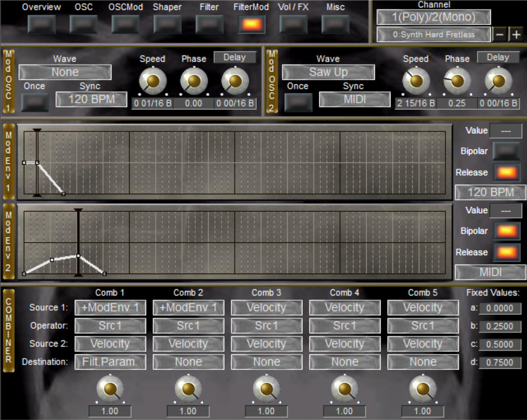Click Mod OSC 2 Phase knob

(457, 81)
